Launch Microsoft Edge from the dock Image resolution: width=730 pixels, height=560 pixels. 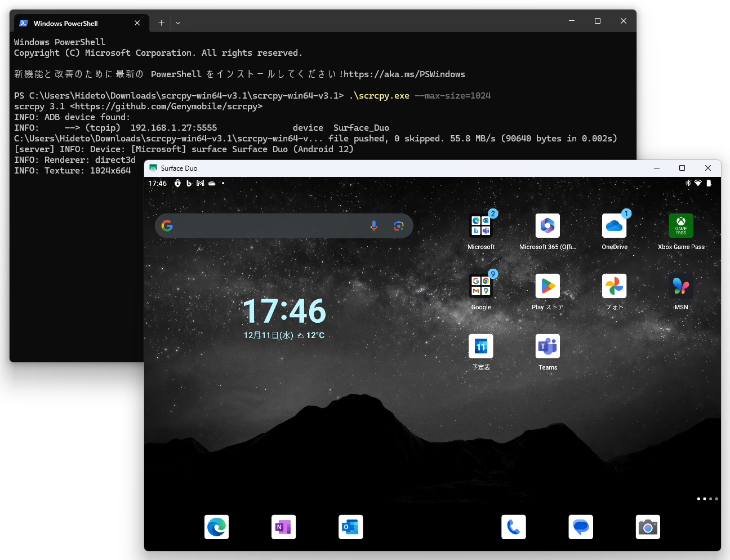click(217, 527)
